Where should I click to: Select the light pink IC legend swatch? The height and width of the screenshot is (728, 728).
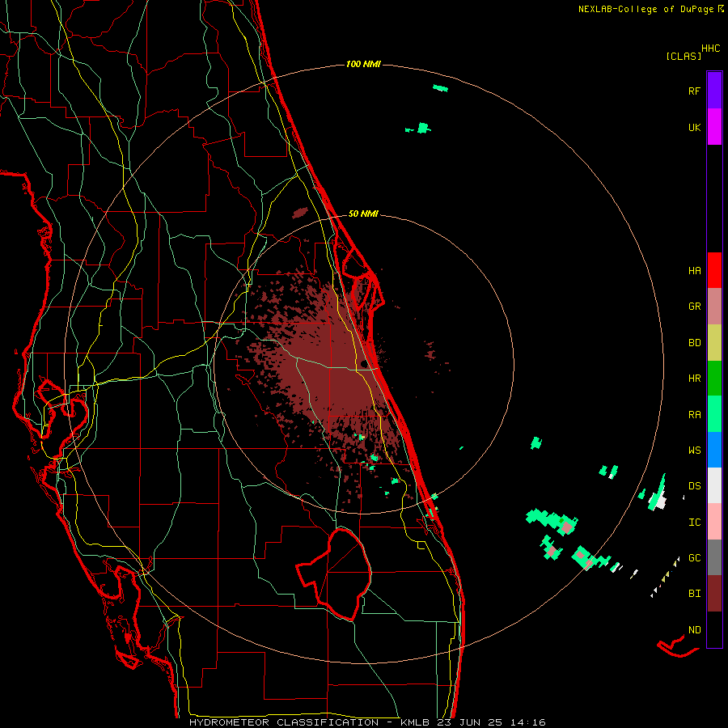point(714,522)
